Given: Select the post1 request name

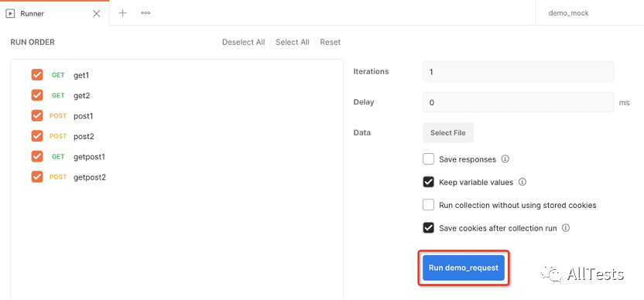Looking at the screenshot, I should pos(84,116).
